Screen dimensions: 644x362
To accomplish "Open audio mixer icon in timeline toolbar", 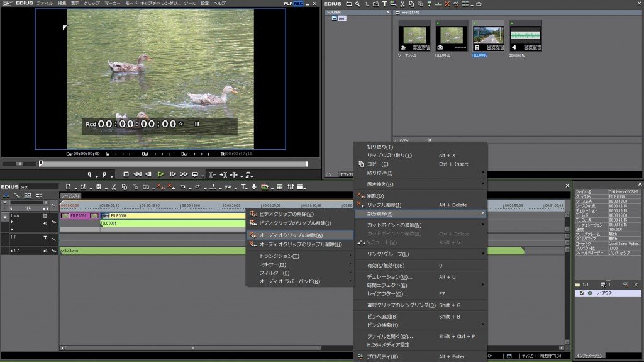I will coord(291,187).
